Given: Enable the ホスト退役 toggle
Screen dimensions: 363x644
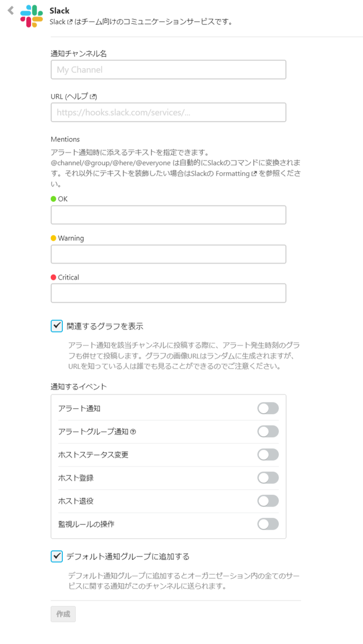Looking at the screenshot, I should (x=268, y=501).
